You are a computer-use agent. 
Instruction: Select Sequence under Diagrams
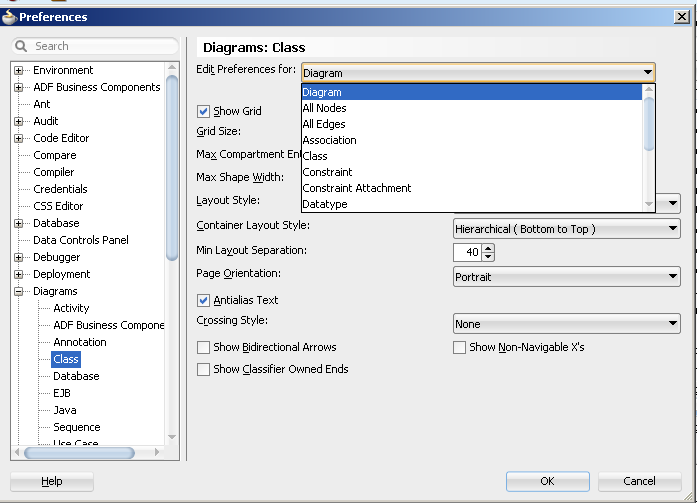click(x=77, y=427)
